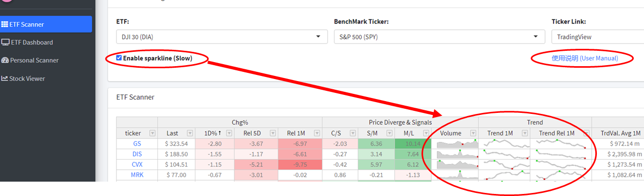Open ETF Scanner in sidebar
644x196 pixels.
[46, 24]
